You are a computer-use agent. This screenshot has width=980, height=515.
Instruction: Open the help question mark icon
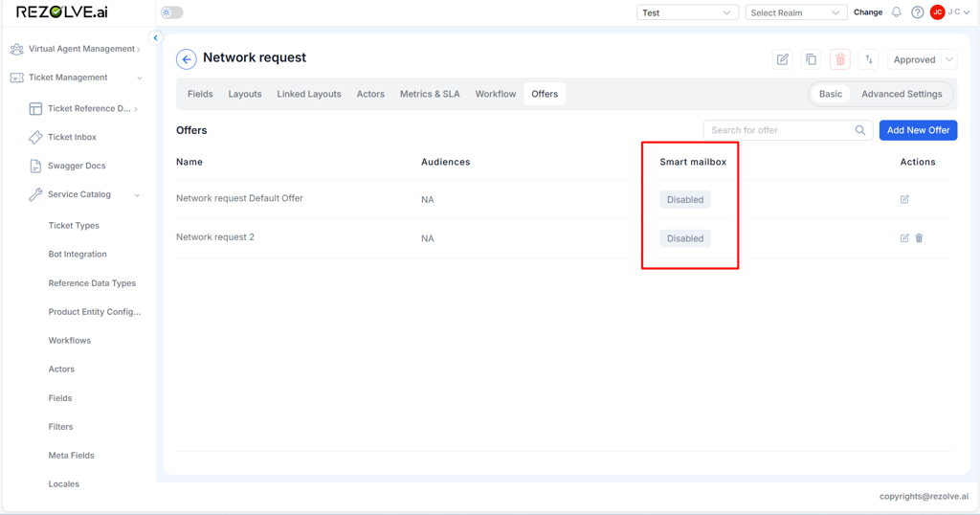917,11
